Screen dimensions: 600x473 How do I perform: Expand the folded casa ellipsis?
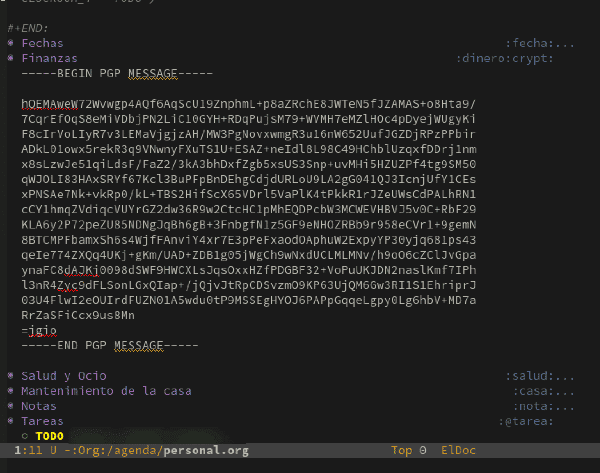[565, 391]
